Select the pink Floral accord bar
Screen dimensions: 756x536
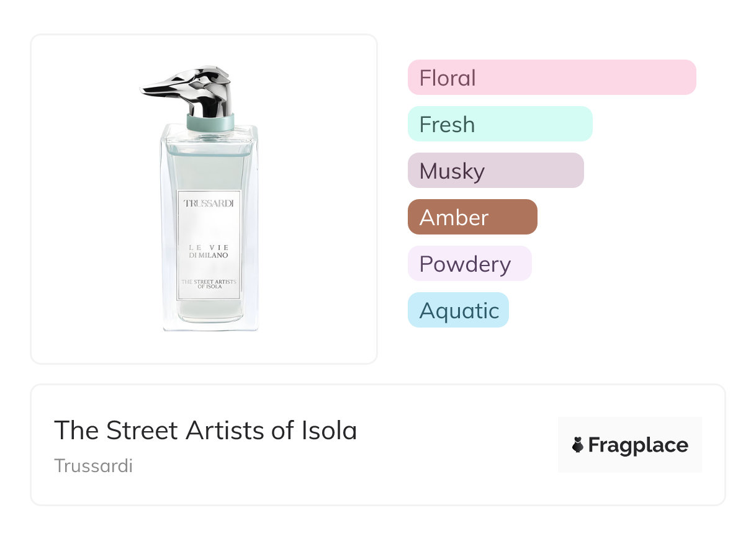point(551,78)
